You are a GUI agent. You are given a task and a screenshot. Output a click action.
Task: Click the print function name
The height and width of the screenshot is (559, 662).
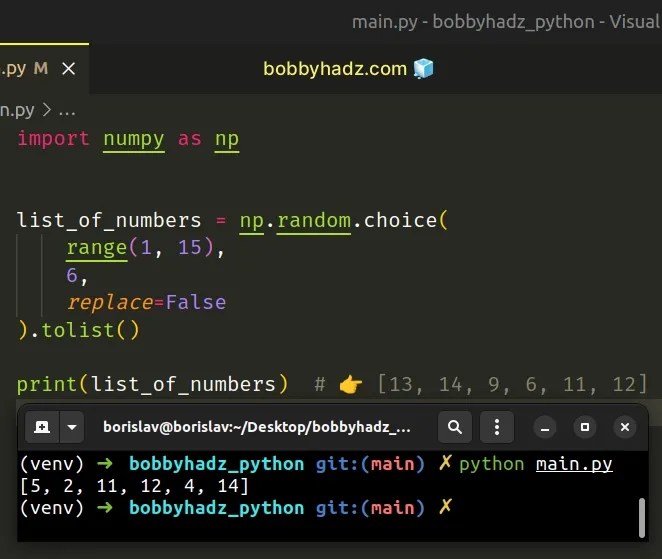[x=47, y=385]
